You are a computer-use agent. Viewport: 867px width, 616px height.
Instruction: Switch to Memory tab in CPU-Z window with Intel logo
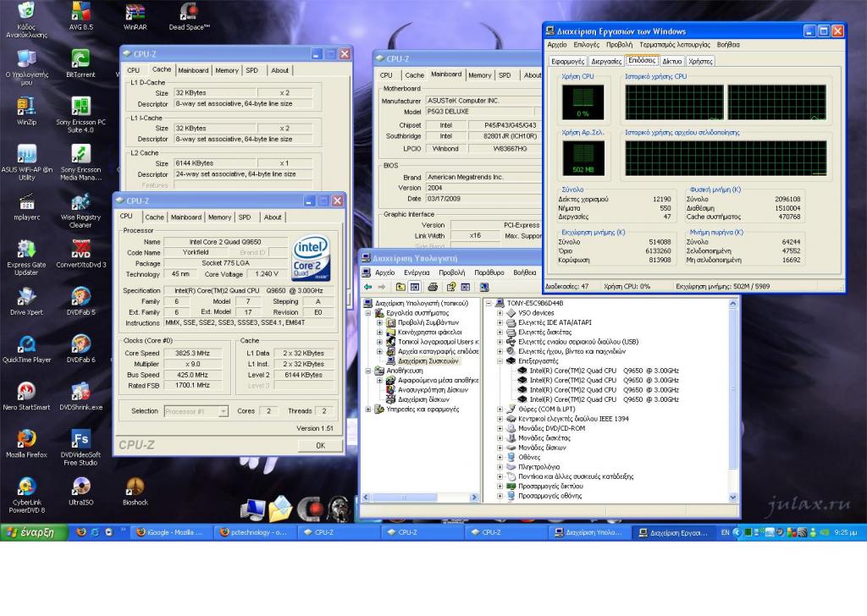point(219,217)
